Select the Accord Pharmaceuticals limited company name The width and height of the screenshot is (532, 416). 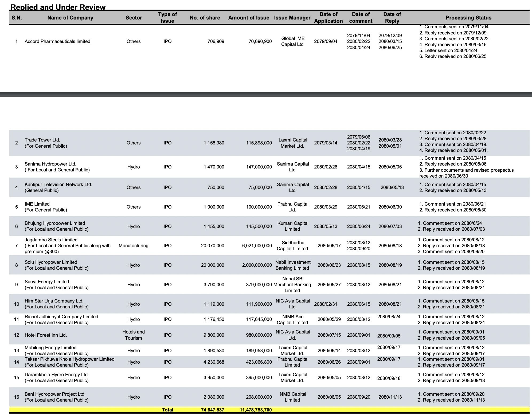coord(57,41)
